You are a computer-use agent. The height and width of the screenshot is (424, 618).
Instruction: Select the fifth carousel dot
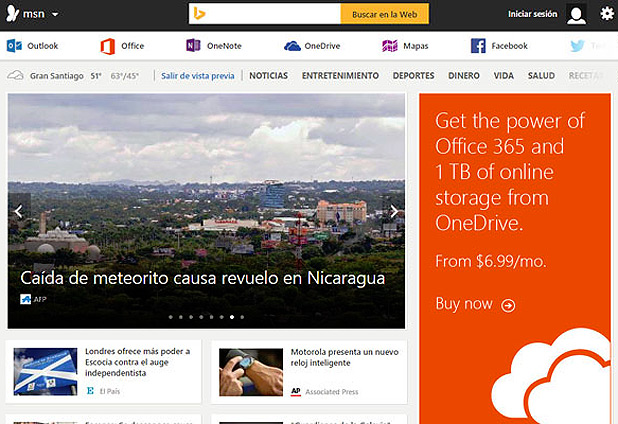[x=212, y=317]
